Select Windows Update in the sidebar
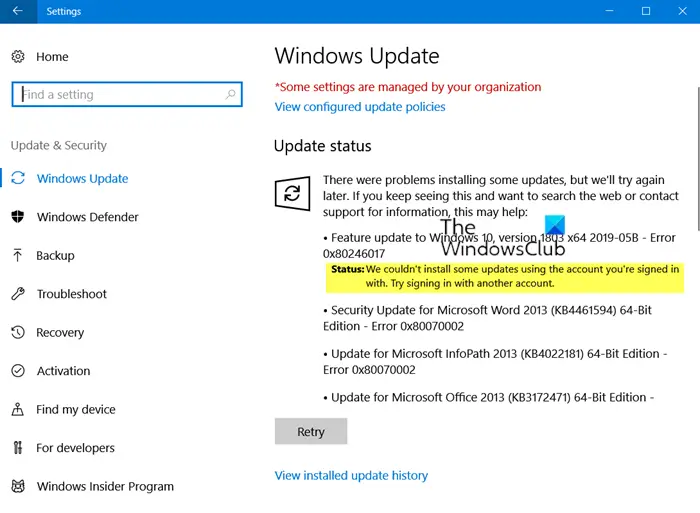Image resolution: width=700 pixels, height=513 pixels. pos(82,179)
